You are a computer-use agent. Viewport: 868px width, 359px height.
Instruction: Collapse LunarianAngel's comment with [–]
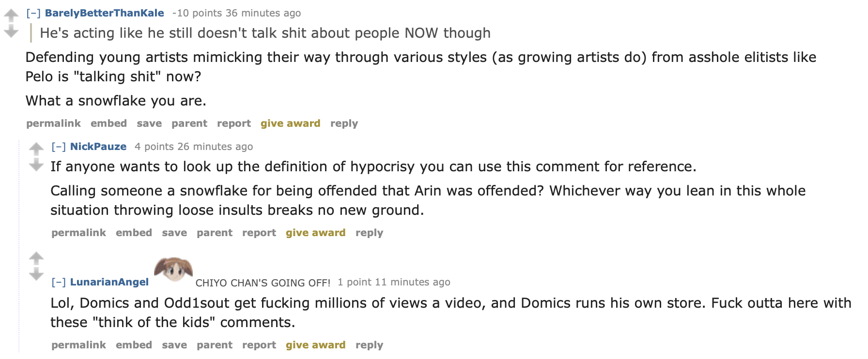click(59, 282)
